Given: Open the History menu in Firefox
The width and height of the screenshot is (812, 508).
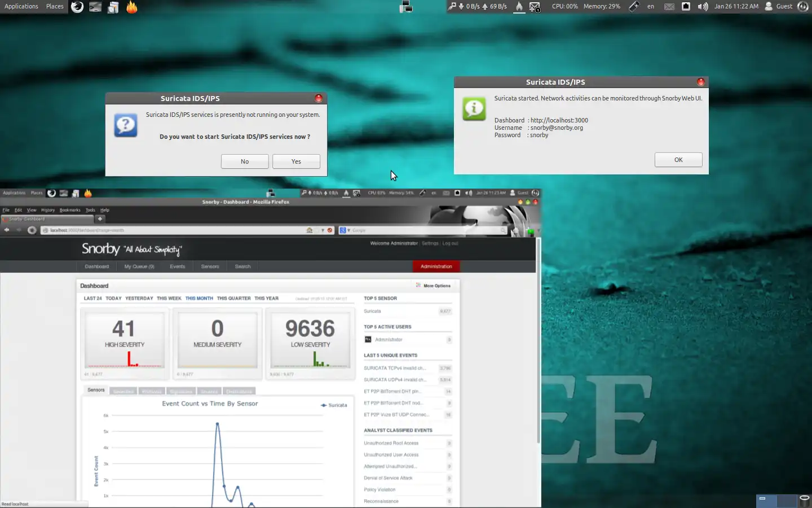Looking at the screenshot, I should click(48, 210).
